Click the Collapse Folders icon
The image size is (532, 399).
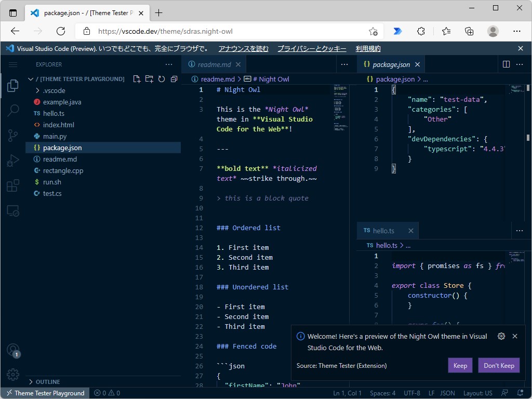pos(173,78)
